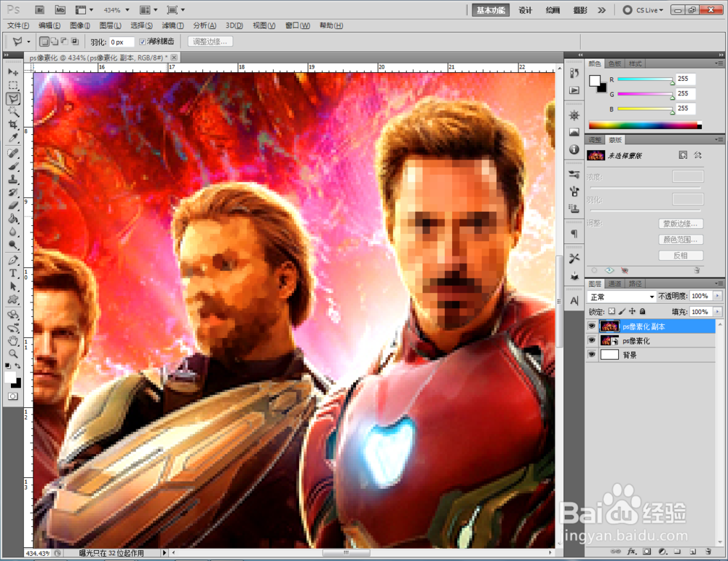Open the 434% zoom level dropdown
The width and height of the screenshot is (728, 561).
(127, 9)
